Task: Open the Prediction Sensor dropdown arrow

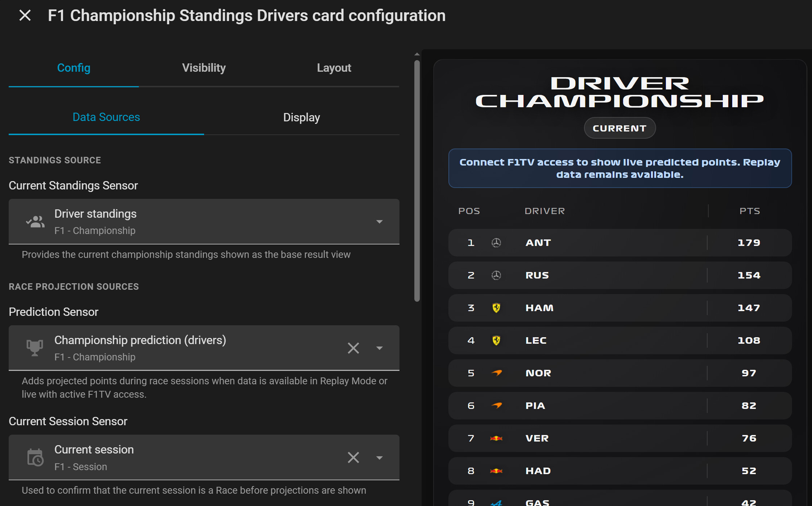Action: (380, 348)
